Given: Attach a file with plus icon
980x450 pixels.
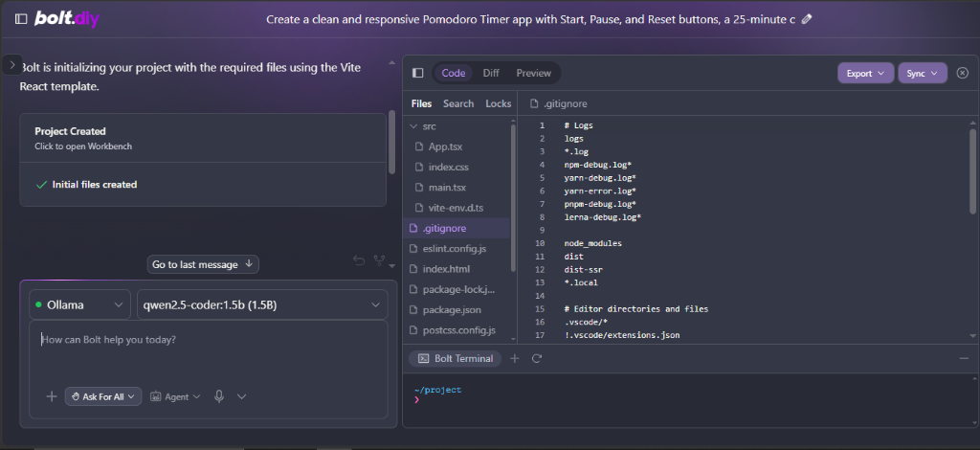Looking at the screenshot, I should (52, 396).
